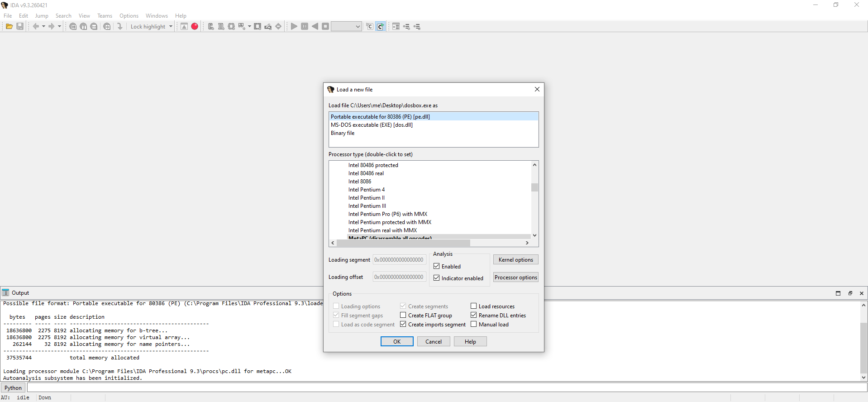Click OK to load the file
The height and width of the screenshot is (402, 868).
397,341
